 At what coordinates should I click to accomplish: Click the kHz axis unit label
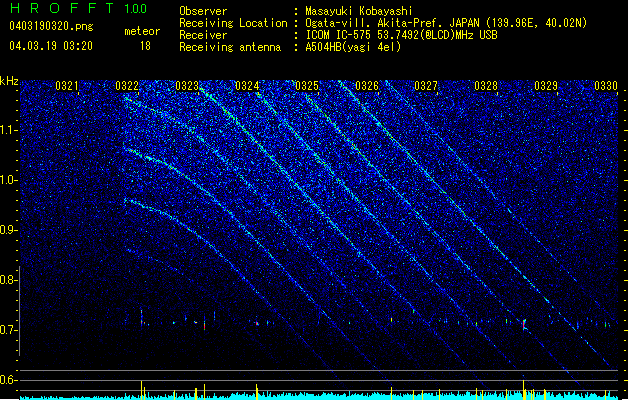(9, 81)
